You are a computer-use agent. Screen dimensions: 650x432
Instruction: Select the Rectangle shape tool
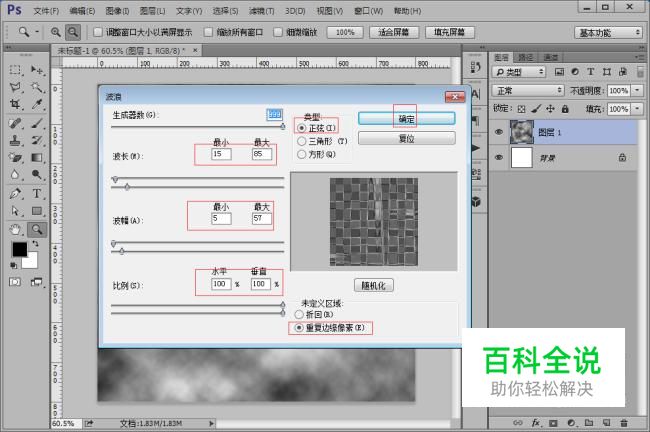click(37, 211)
